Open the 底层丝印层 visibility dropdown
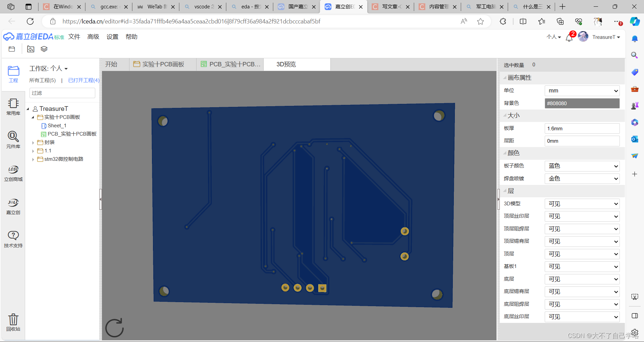 click(582, 317)
